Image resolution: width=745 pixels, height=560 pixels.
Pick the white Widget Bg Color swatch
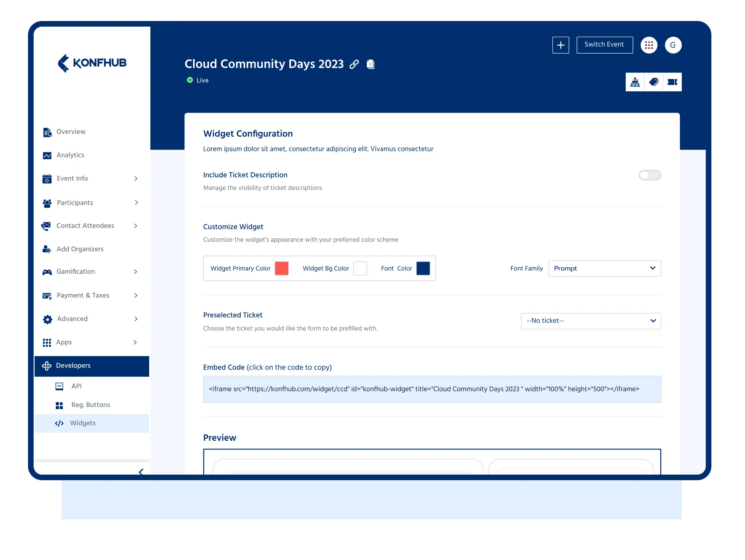click(360, 268)
